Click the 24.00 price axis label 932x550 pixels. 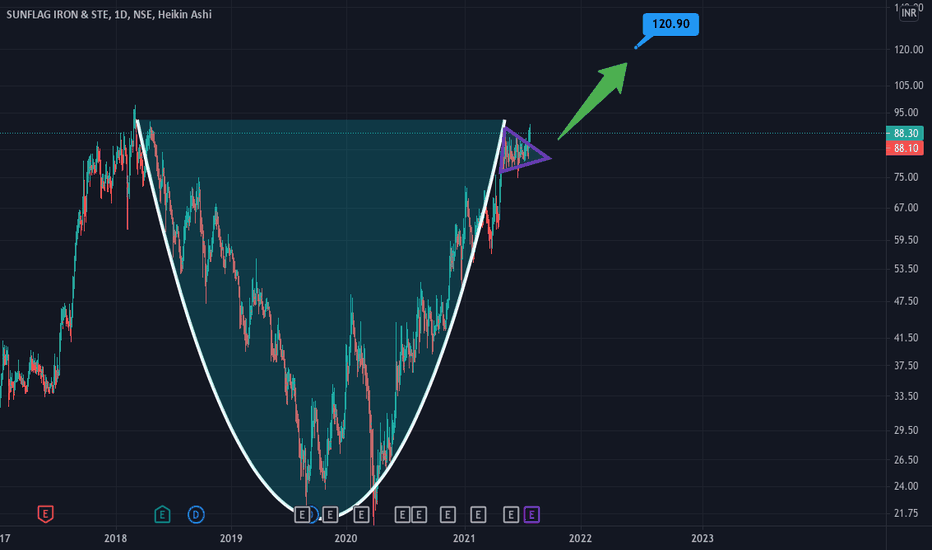coord(906,486)
